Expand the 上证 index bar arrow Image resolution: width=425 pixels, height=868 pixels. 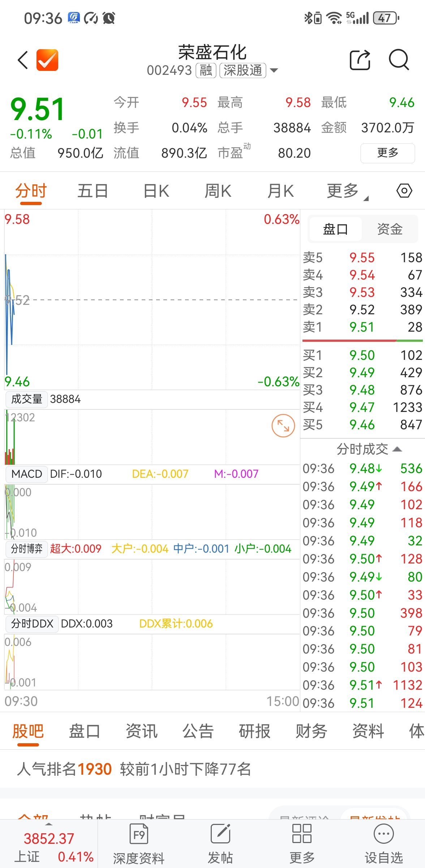pyautogui.click(x=49, y=824)
